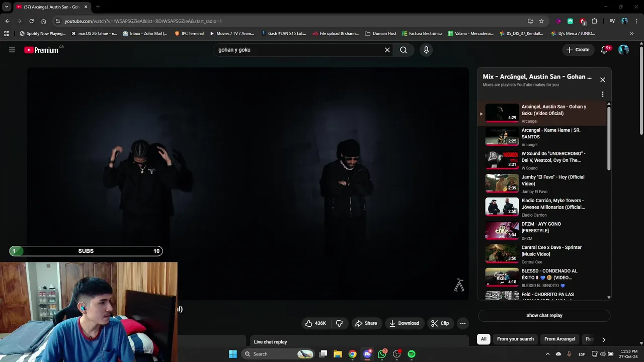Dislike the video with thumbs down
This screenshot has width=644, height=362.
[339, 323]
